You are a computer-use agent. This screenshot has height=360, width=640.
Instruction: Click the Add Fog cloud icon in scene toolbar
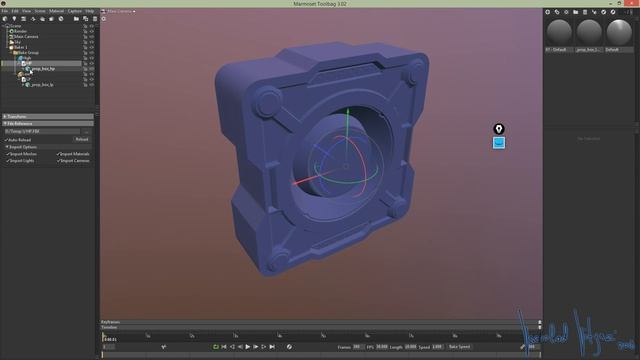click(x=42, y=19)
